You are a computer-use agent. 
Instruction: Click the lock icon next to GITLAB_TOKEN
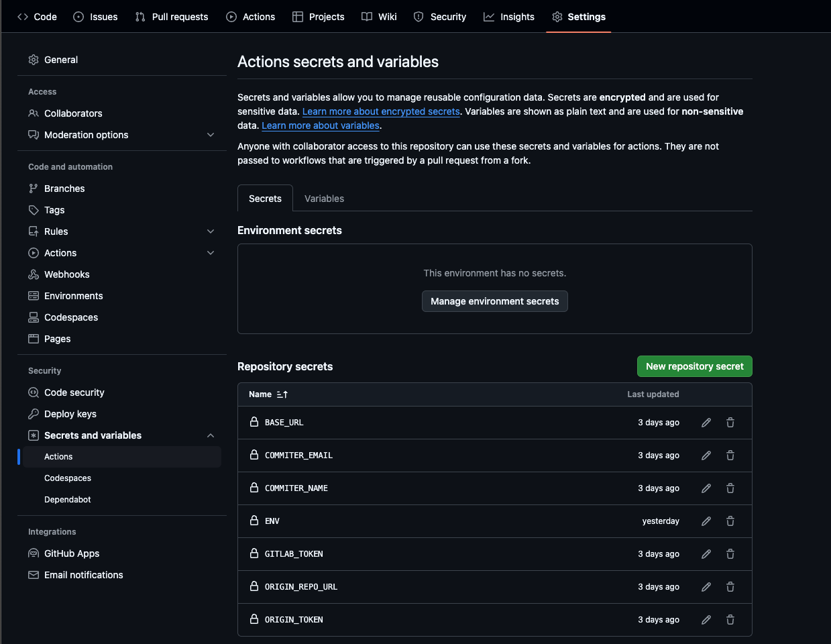[254, 553]
